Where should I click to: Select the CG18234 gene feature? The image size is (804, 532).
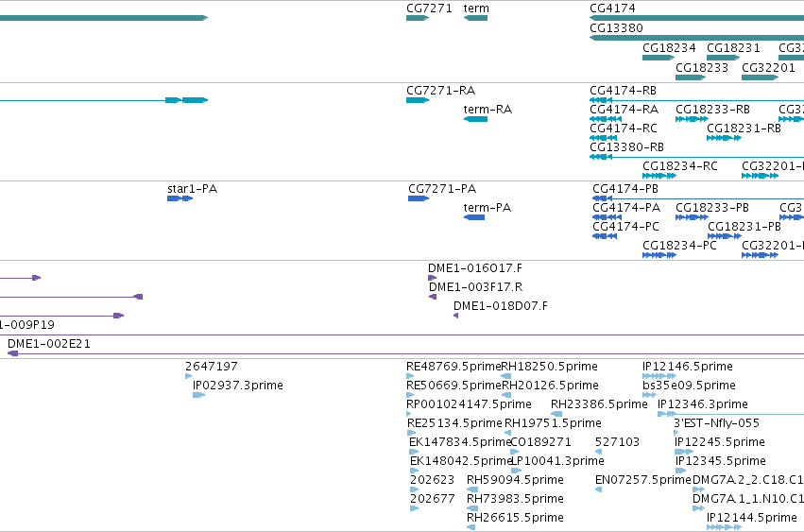tap(658, 58)
